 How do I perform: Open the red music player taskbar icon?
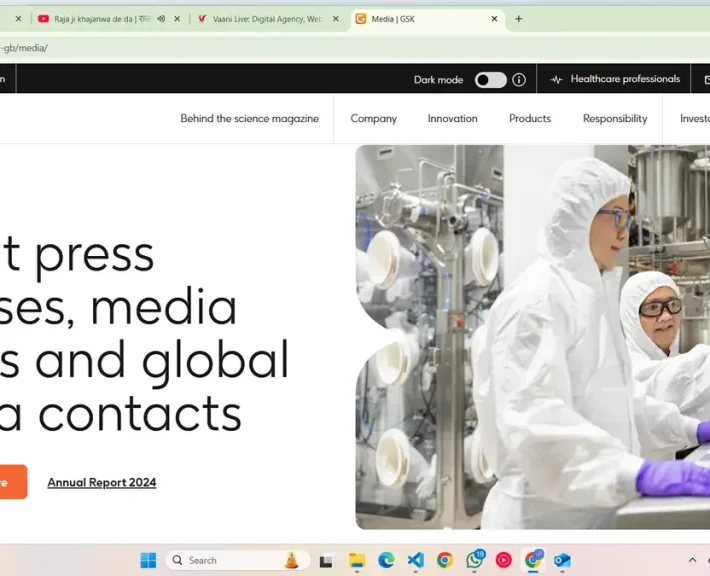point(504,561)
